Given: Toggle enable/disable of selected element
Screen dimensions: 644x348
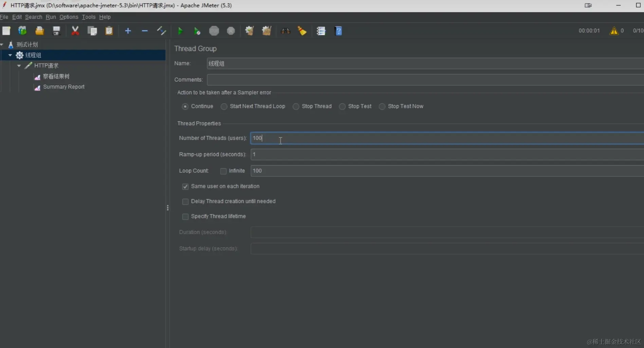Looking at the screenshot, I should (x=162, y=31).
